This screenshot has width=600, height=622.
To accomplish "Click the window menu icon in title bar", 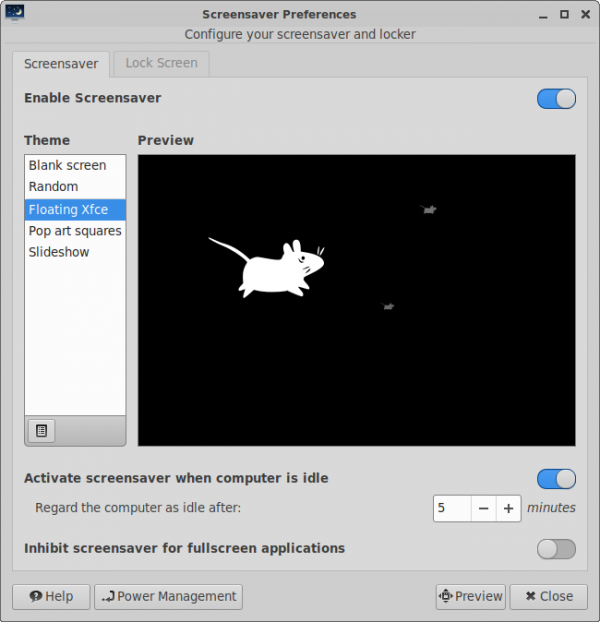I will 14,14.
